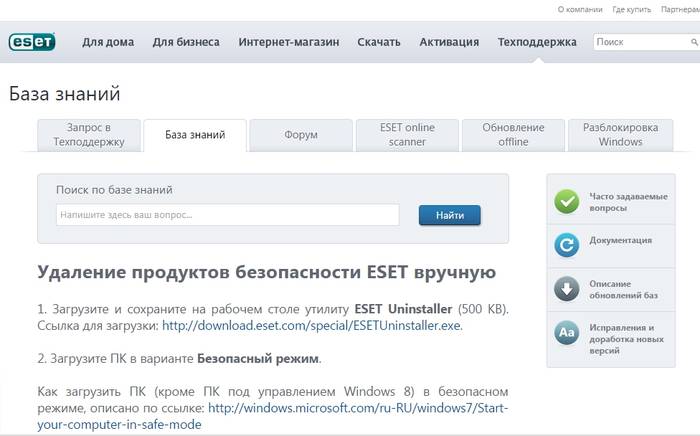Click the blue refresh Документация icon
Viewport: 700px width, 436px height.
(x=567, y=245)
